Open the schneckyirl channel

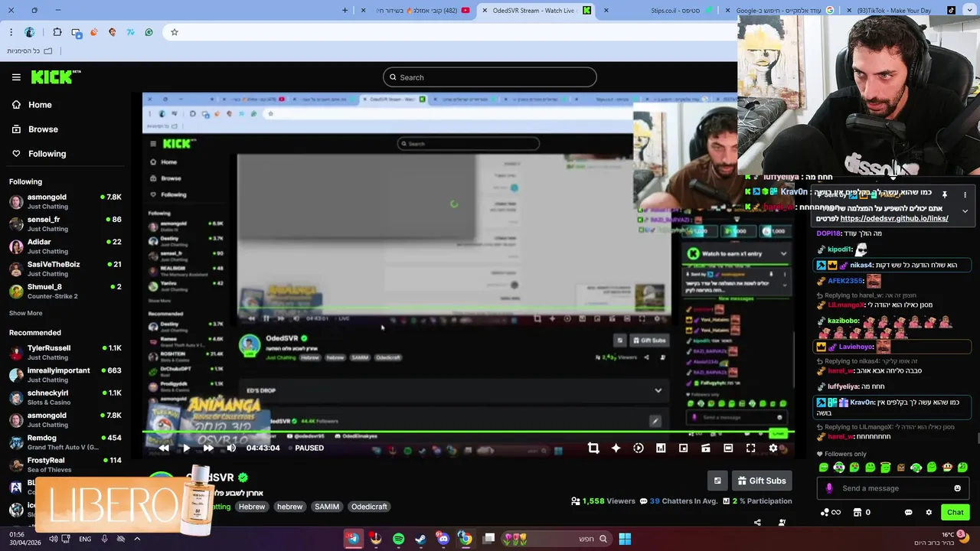[x=65, y=397]
